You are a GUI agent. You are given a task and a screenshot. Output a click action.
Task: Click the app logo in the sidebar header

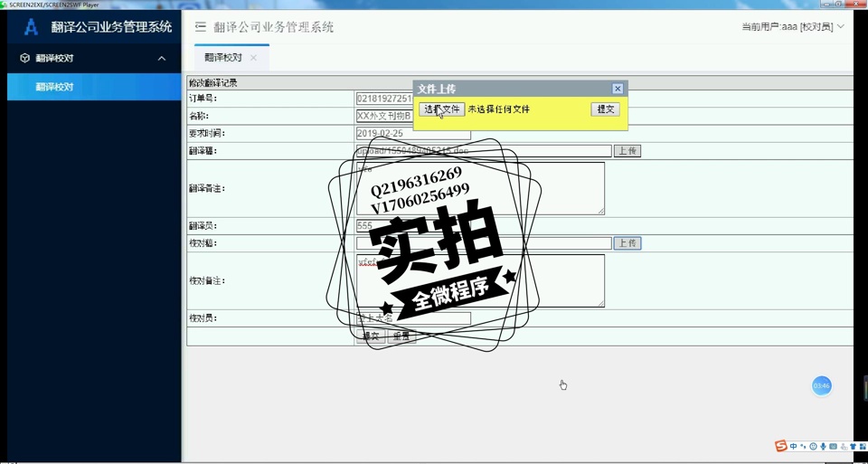(x=31, y=27)
